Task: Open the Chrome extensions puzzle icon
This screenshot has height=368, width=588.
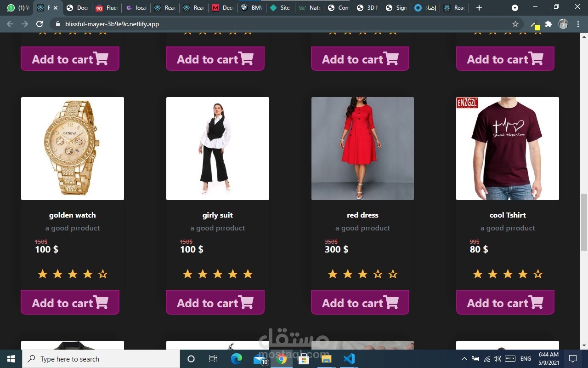Action: (x=548, y=24)
